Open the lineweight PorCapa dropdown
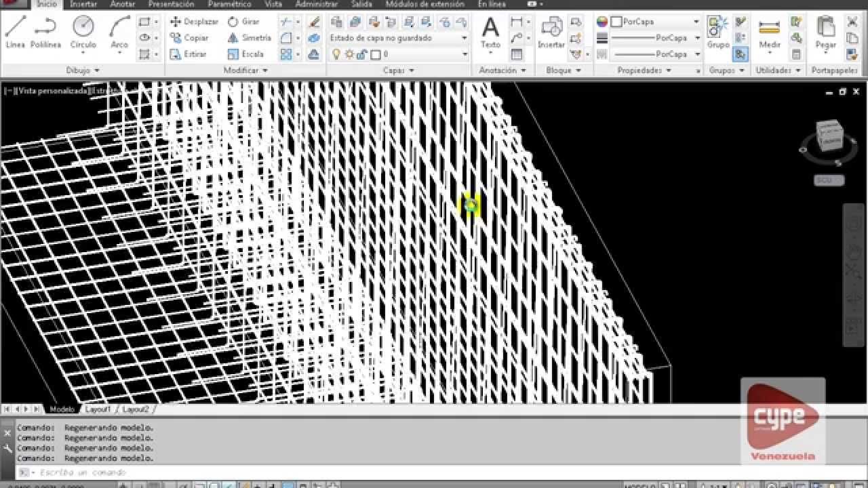 coord(655,38)
